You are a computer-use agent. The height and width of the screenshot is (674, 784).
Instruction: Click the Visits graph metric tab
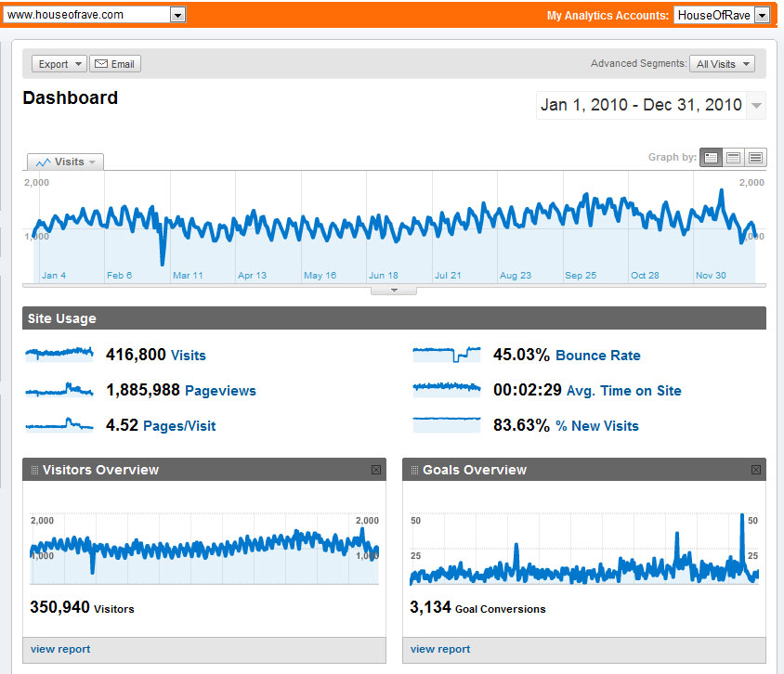[65, 162]
